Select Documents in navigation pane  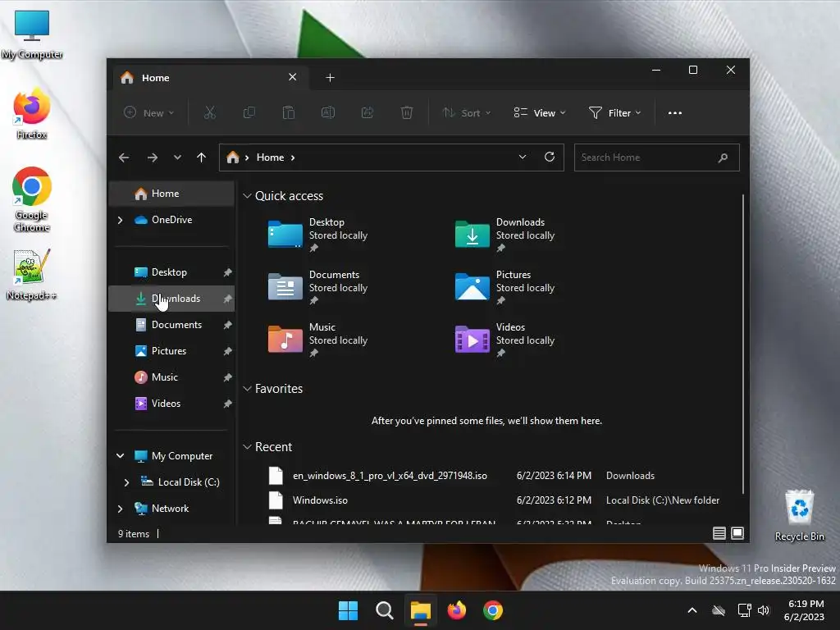(171, 325)
